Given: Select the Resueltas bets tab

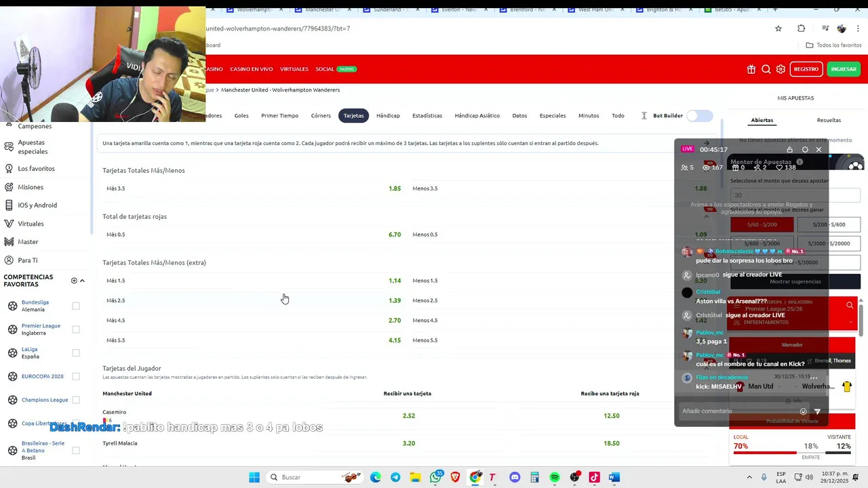Looking at the screenshot, I should pos(829,120).
